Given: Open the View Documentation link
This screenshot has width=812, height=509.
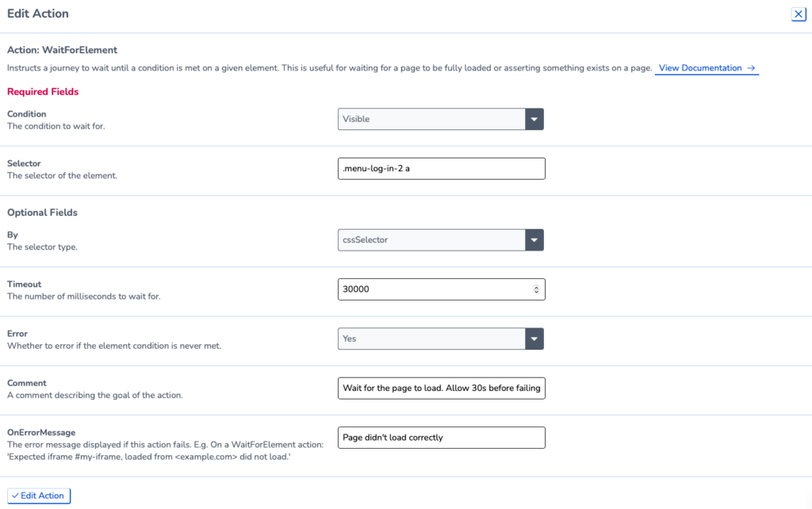Looking at the screenshot, I should 707,68.
